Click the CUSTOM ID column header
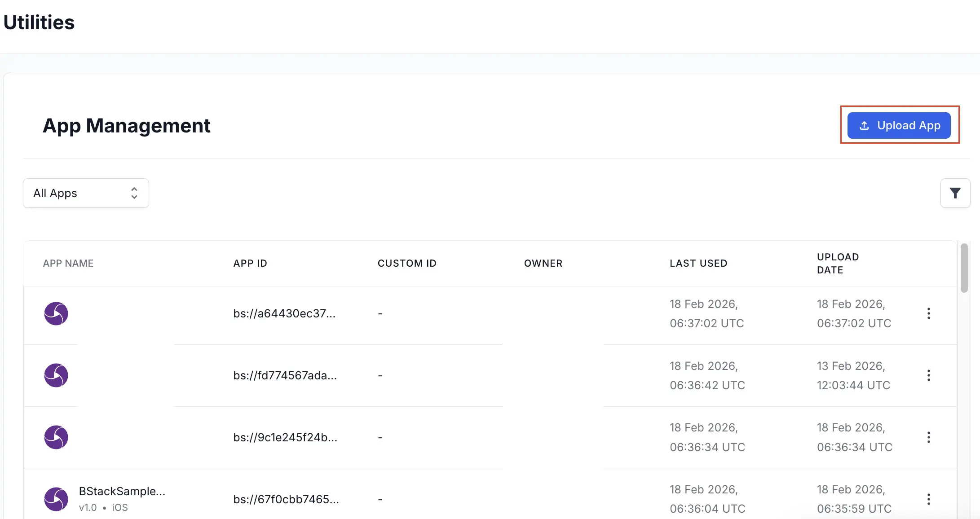The image size is (980, 519). pos(407,263)
